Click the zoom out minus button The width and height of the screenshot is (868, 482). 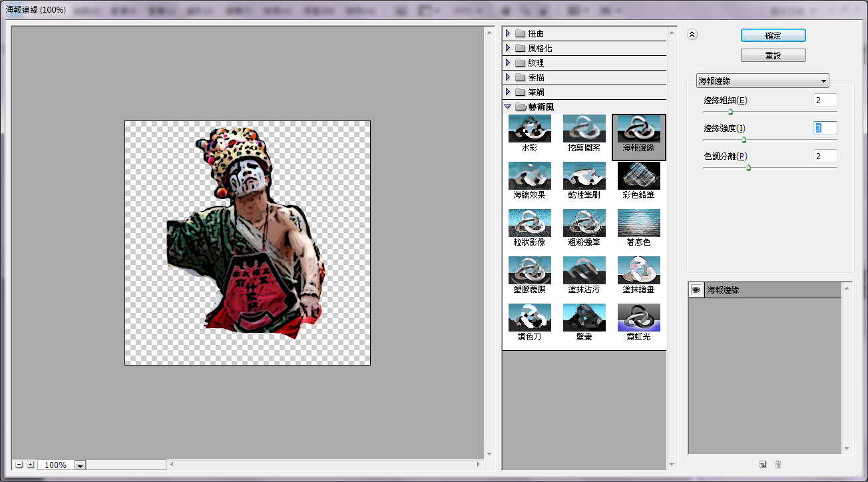(19, 465)
